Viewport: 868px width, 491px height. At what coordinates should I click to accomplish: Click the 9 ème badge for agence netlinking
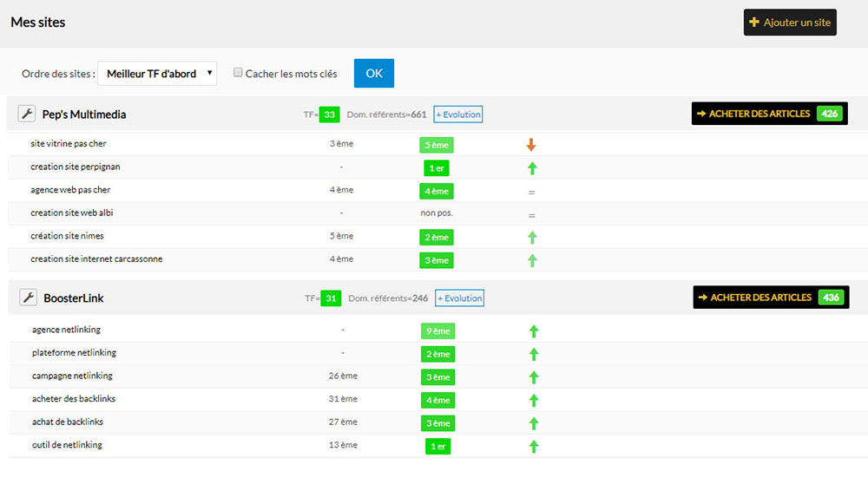437,331
